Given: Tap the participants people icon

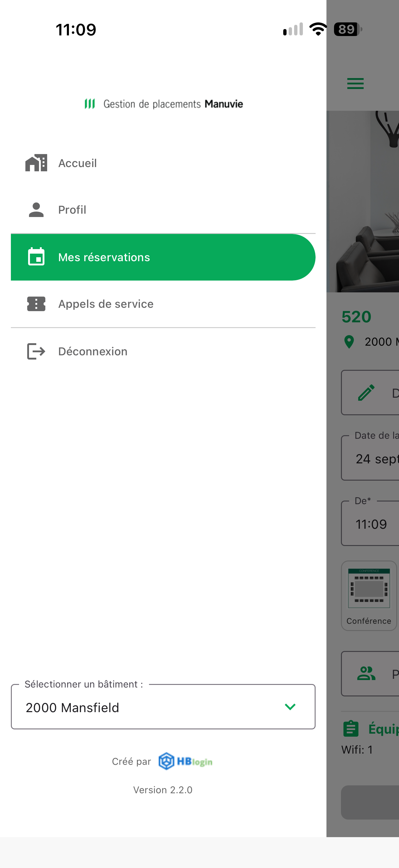Looking at the screenshot, I should click(x=366, y=674).
